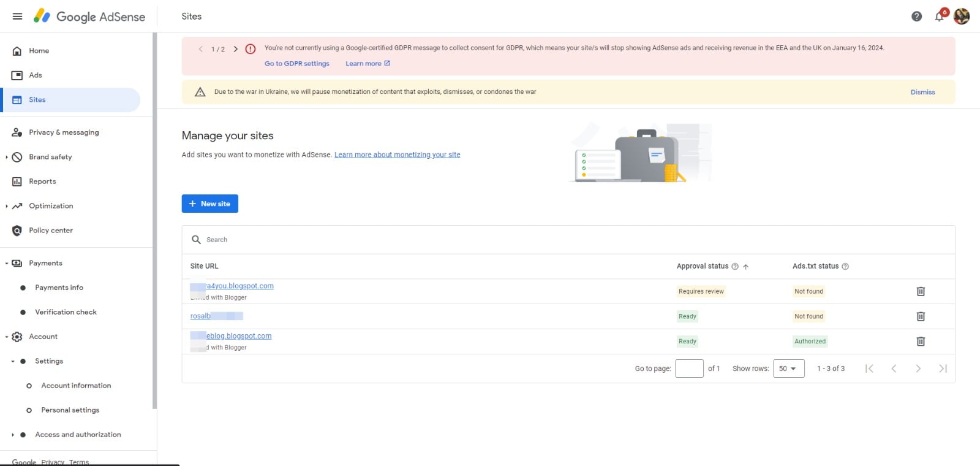Open Access and authorization in sidebar
This screenshot has height=466, width=980.
click(x=78, y=435)
